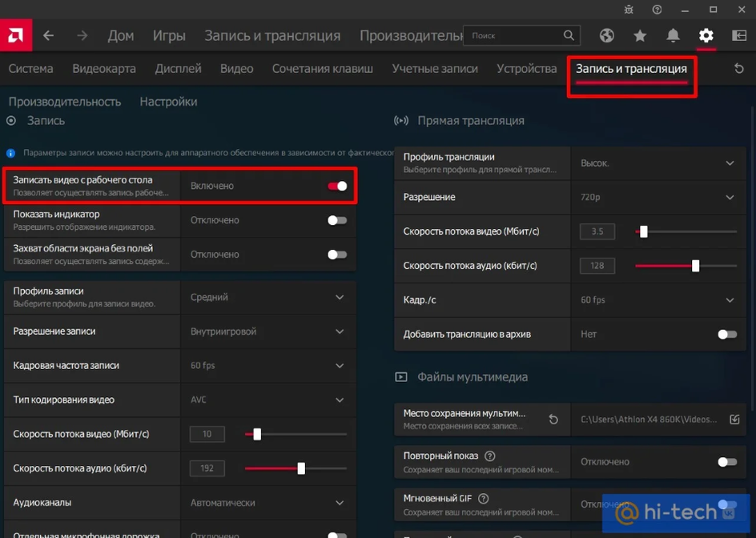Go forward with the right arrow
756x538 pixels.
(82, 35)
